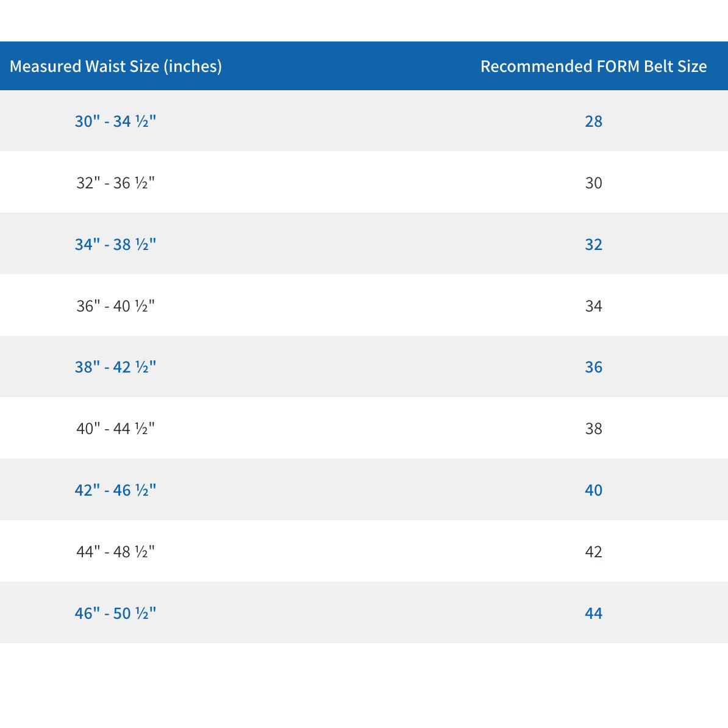728x728 pixels.
Task: Click the Recommended FORM Belt Size header
Action: tap(593, 66)
